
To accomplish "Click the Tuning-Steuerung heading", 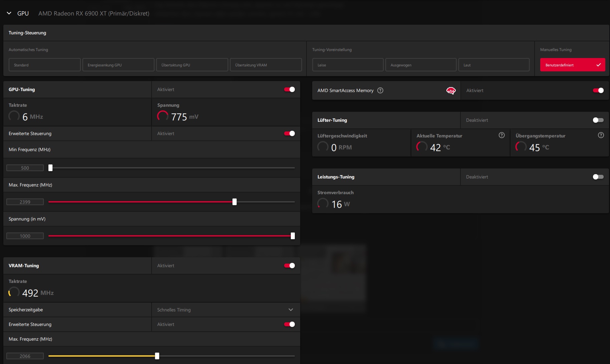I will [27, 33].
